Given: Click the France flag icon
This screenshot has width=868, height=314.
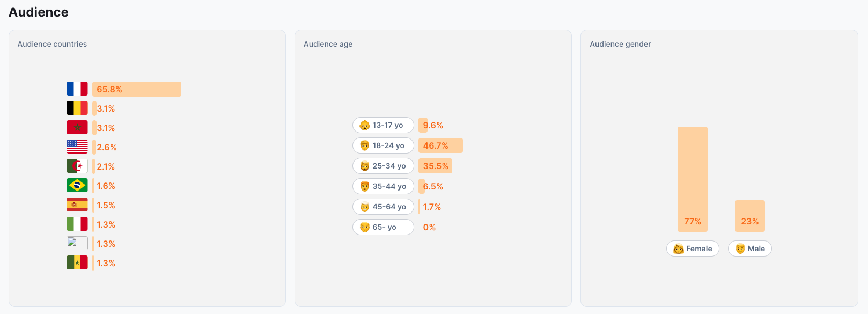Looking at the screenshot, I should tap(77, 89).
